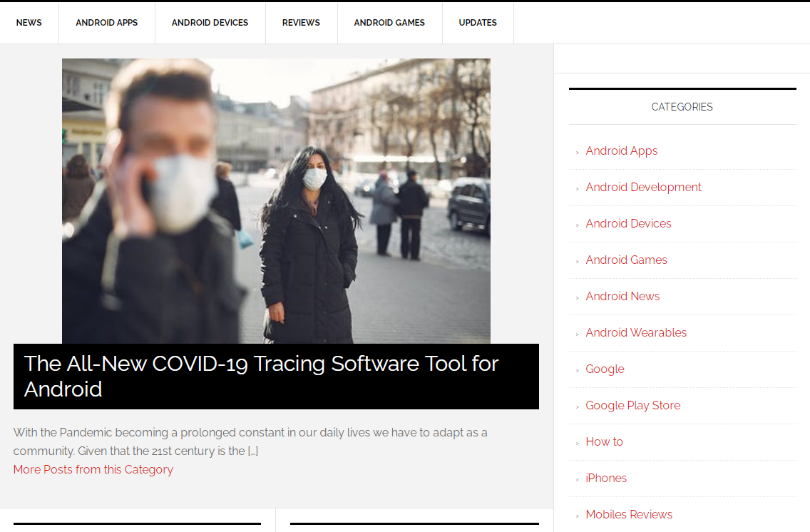Visit the Android News category
Image resolution: width=810 pixels, height=532 pixels.
point(622,296)
